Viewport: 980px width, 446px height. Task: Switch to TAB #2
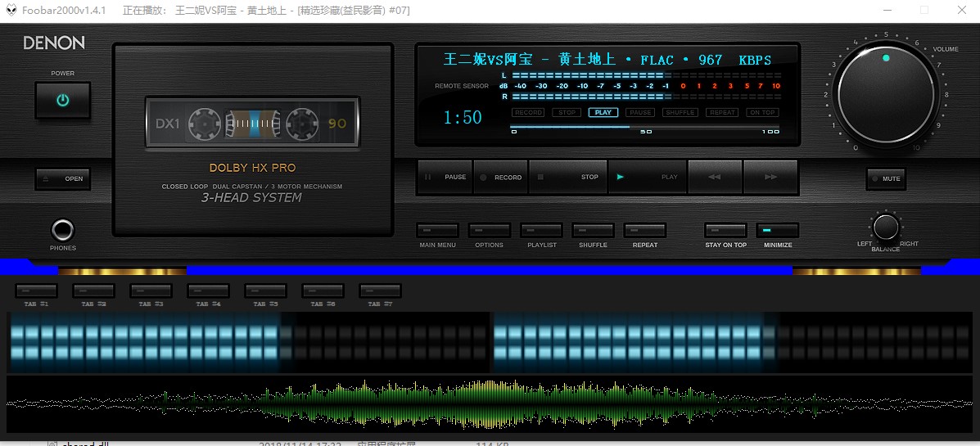click(94, 291)
